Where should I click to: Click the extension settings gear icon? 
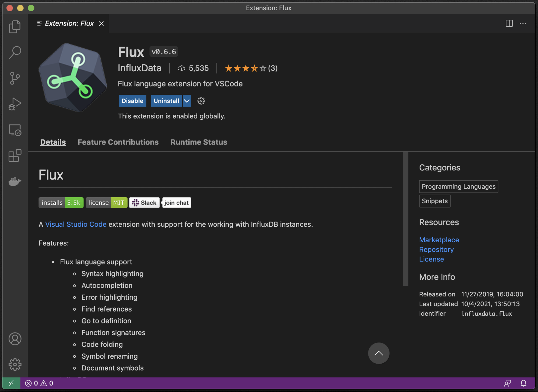[201, 101]
